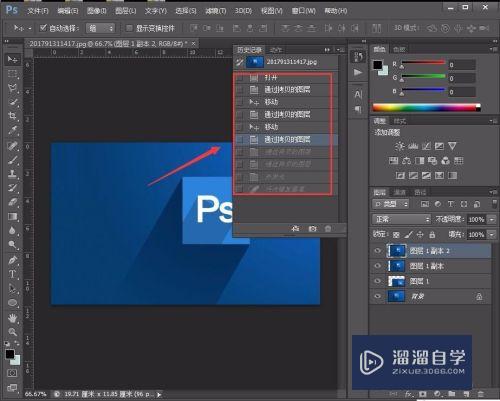Open the 窗口(W) menu

[x=303, y=11]
